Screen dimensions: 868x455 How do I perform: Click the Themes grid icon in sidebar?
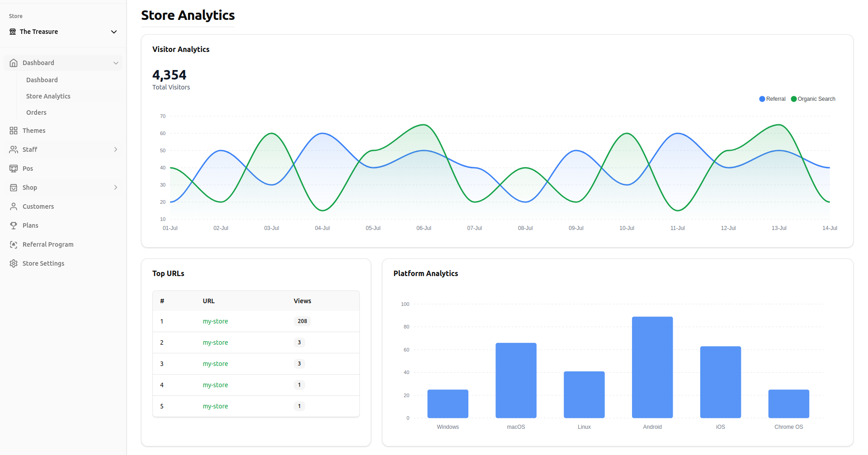pos(14,131)
